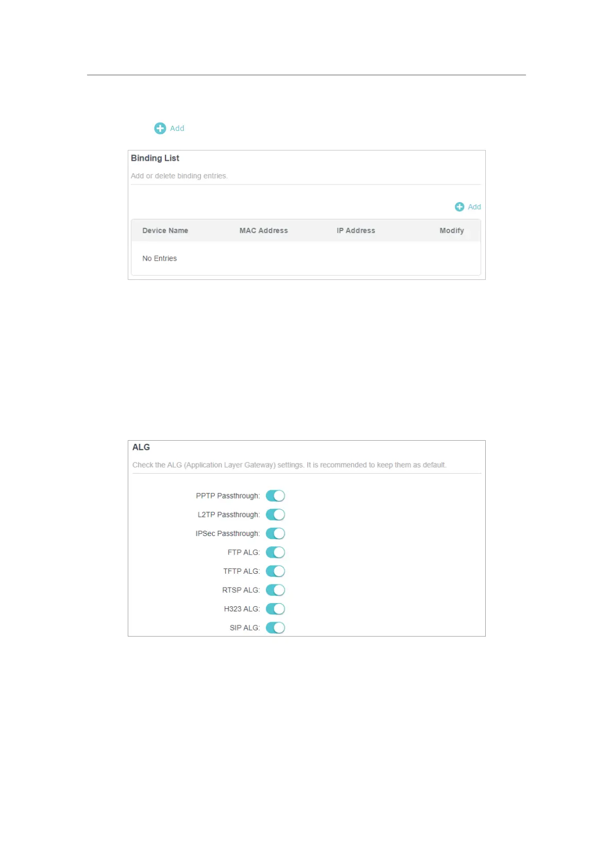Click the TFTP ALG label
This screenshot has height=868, width=613.
(242, 571)
